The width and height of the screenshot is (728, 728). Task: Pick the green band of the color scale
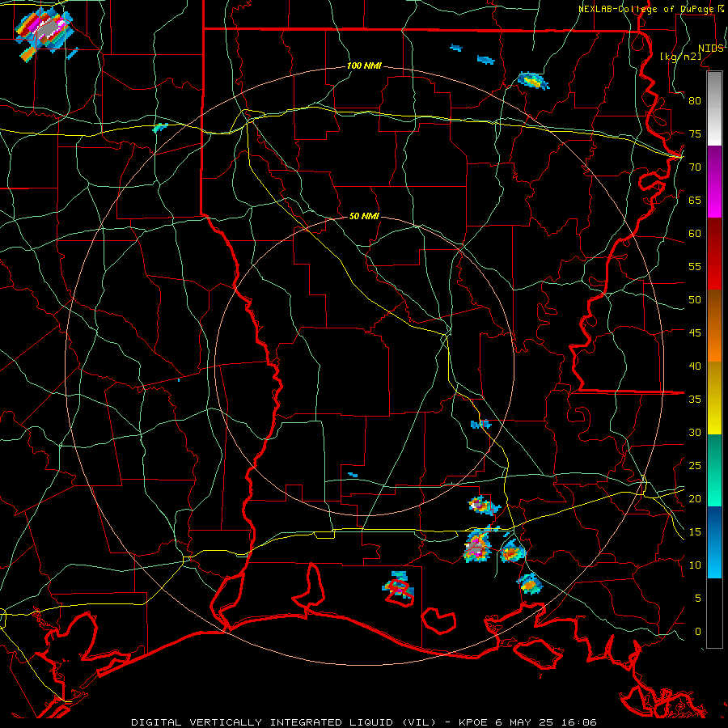click(x=714, y=470)
